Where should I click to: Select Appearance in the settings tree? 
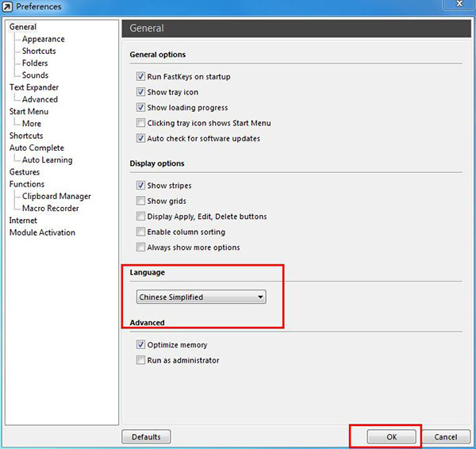43,39
